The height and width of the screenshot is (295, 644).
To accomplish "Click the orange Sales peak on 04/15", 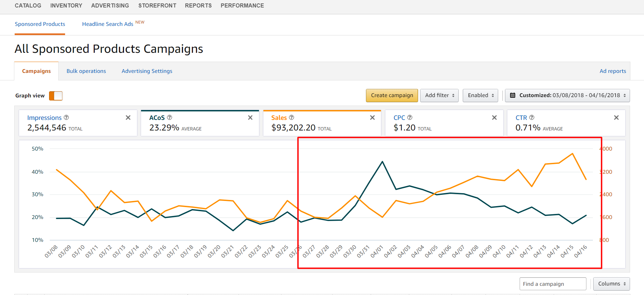I will point(572,154).
